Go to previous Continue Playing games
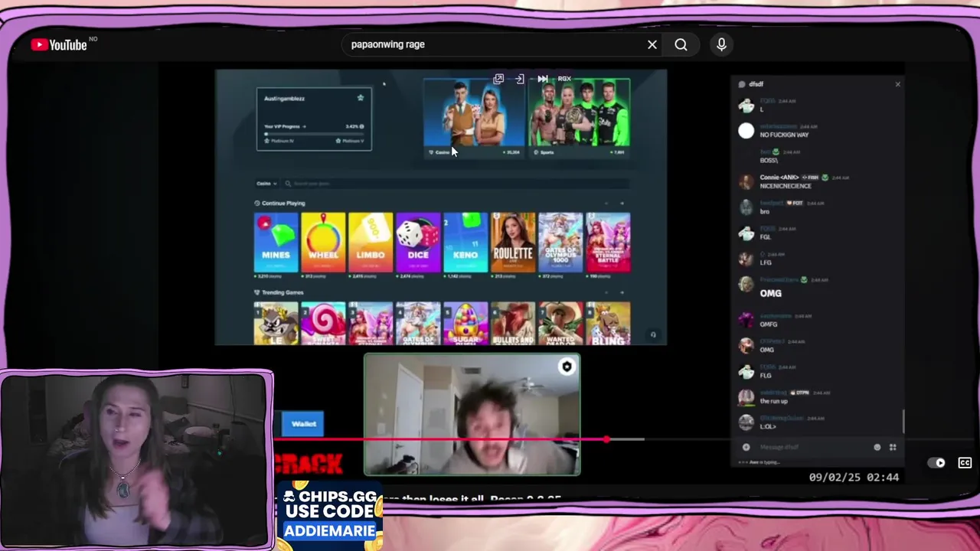Viewport: 980px width, 551px height. (x=606, y=204)
